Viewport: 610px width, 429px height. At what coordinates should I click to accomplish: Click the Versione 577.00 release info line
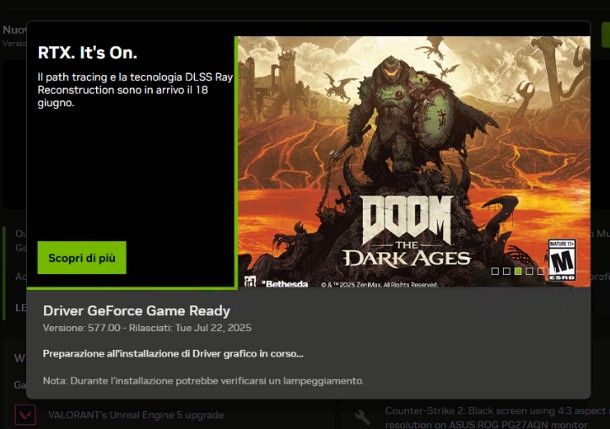147,328
